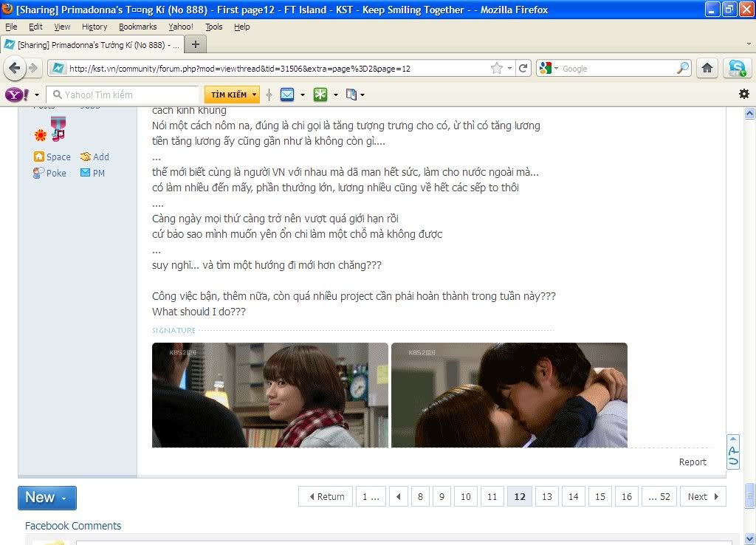This screenshot has height=545, width=756.
Task: Open the Edit menu
Action: tap(35, 27)
